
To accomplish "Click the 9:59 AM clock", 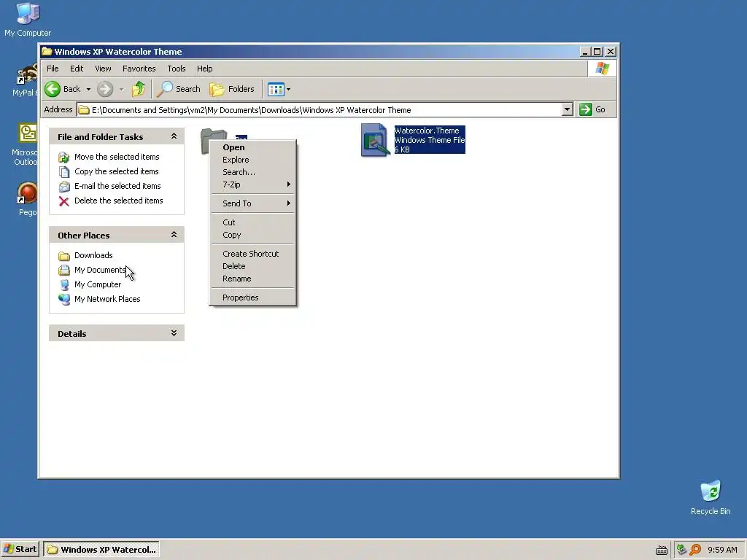I will pyautogui.click(x=722, y=550).
